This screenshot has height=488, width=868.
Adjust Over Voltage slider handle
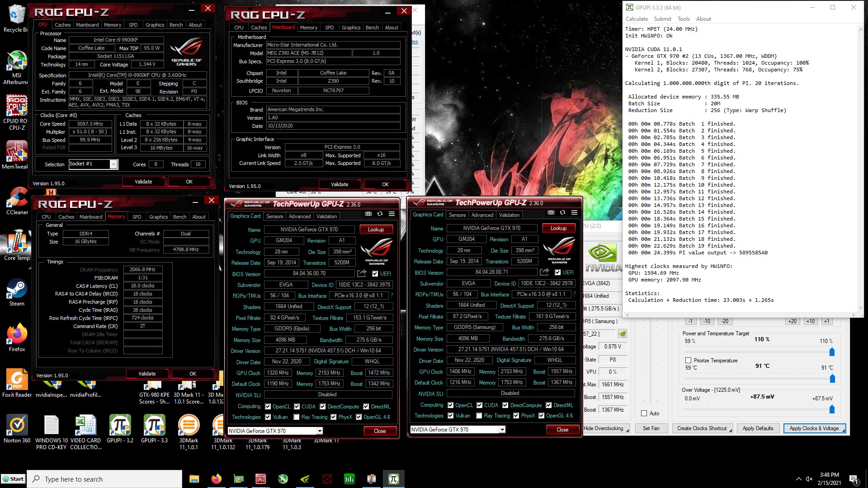(832, 409)
